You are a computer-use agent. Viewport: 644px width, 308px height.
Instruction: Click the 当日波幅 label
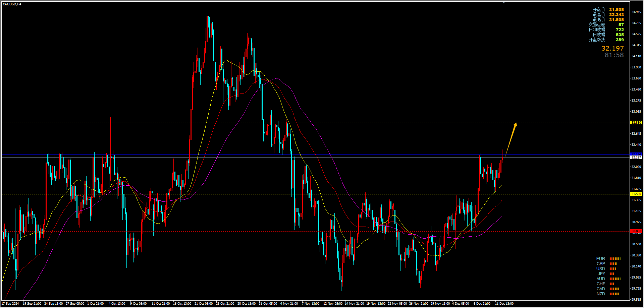(597, 35)
